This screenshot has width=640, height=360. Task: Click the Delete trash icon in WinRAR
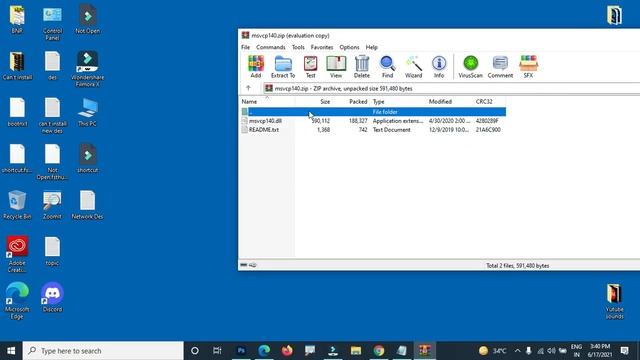point(362,67)
